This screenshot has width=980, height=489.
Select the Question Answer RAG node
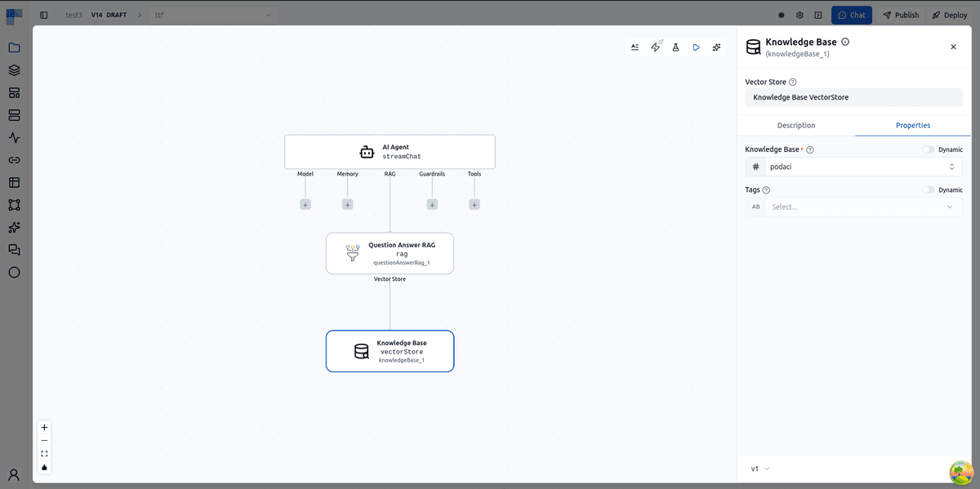pos(390,253)
